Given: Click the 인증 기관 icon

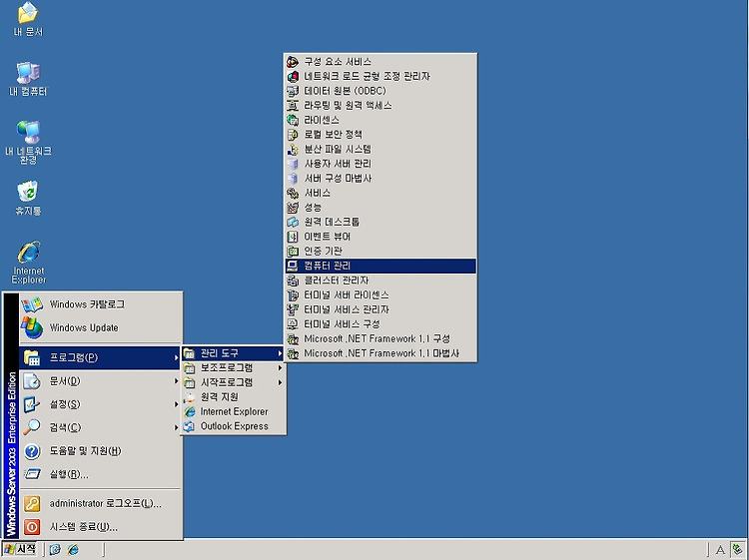Looking at the screenshot, I should (293, 252).
